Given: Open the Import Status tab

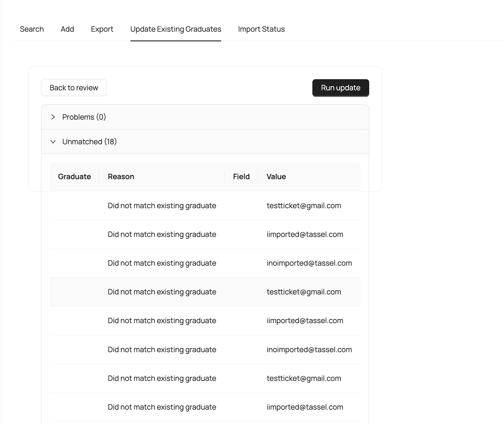Looking at the screenshot, I should (261, 29).
